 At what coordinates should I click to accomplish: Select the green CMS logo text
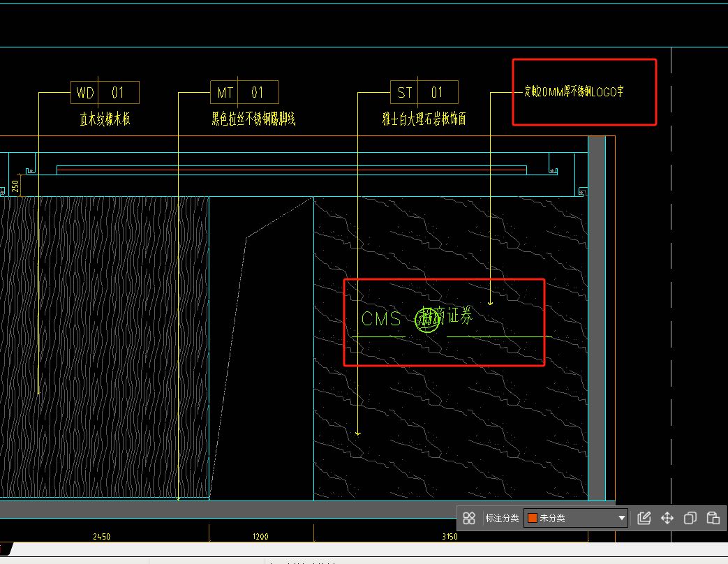coord(381,319)
